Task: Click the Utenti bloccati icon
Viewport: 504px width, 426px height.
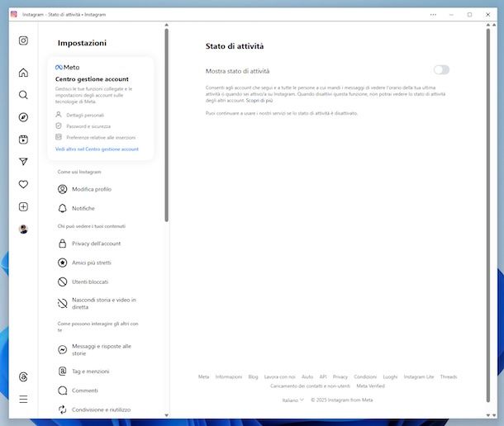Action: pyautogui.click(x=62, y=282)
